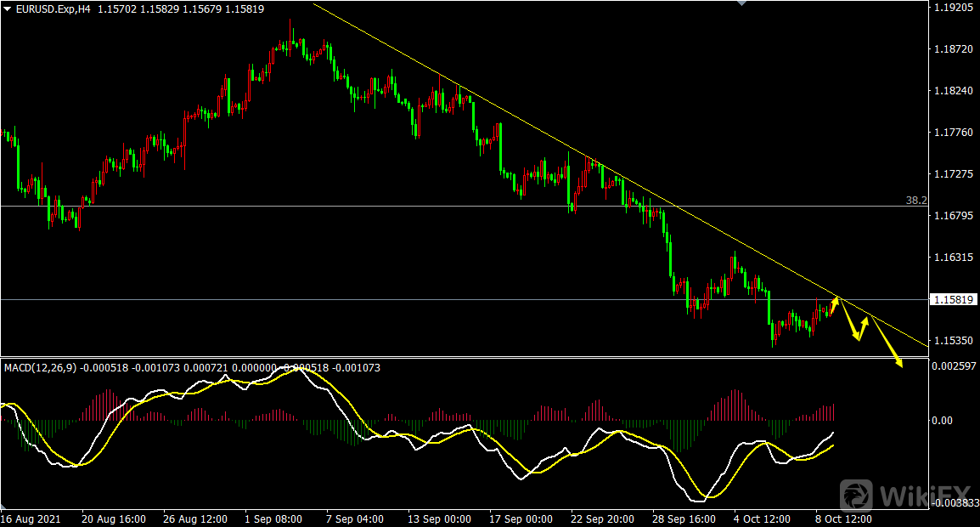Click the 1.15350 price scale label
980x527 pixels.
point(953,341)
